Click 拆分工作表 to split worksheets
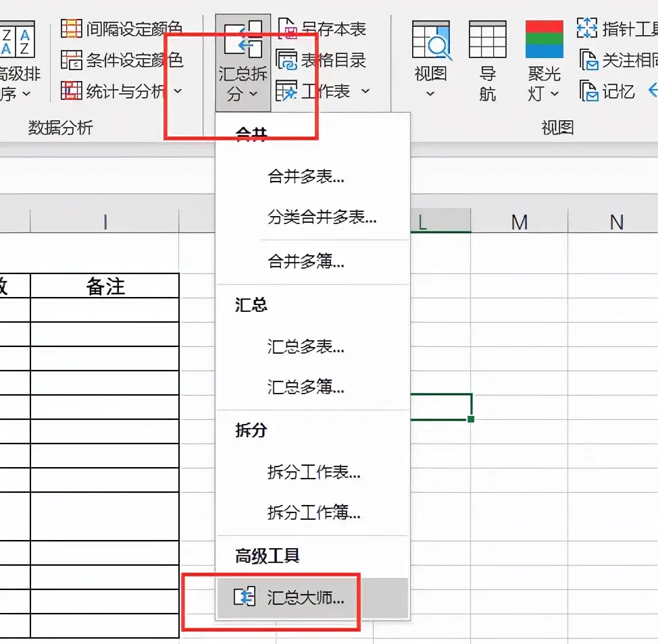 (312, 473)
